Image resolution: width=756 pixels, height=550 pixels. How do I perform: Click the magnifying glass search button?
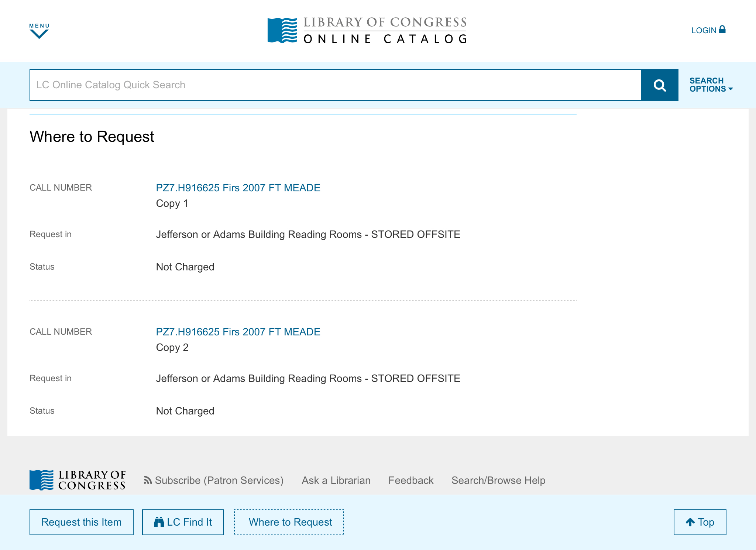tap(659, 85)
